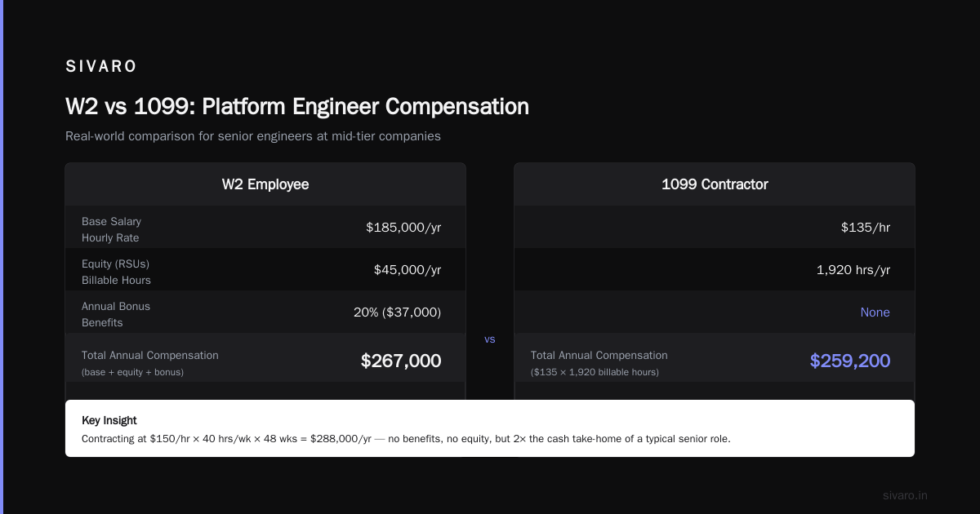This screenshot has height=514, width=980.
Task: Click the $259,200 contractor total figure
Action: click(x=850, y=361)
